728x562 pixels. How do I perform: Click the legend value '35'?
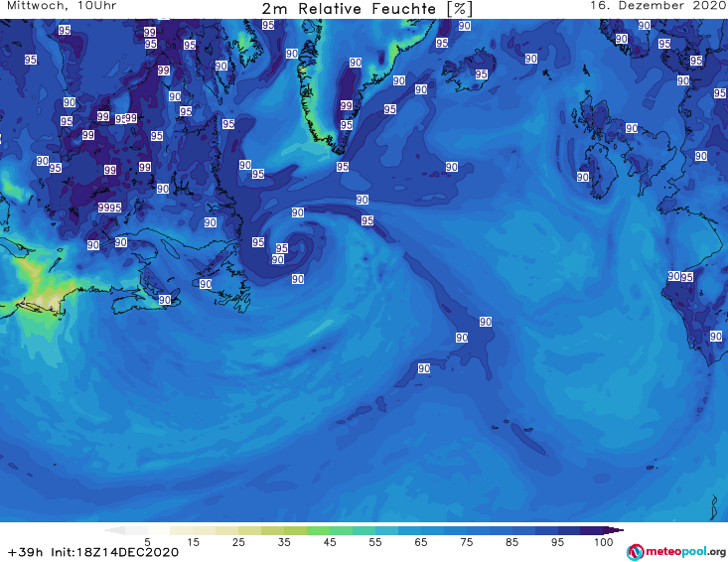click(284, 542)
